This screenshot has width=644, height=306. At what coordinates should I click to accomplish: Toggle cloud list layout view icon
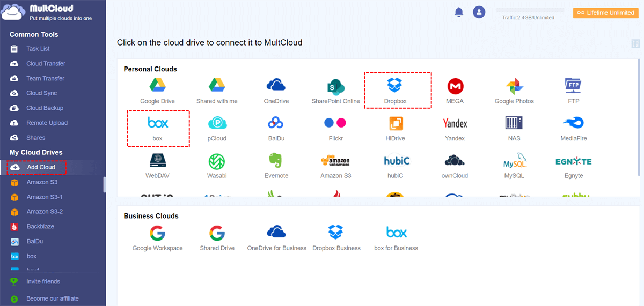[635, 44]
